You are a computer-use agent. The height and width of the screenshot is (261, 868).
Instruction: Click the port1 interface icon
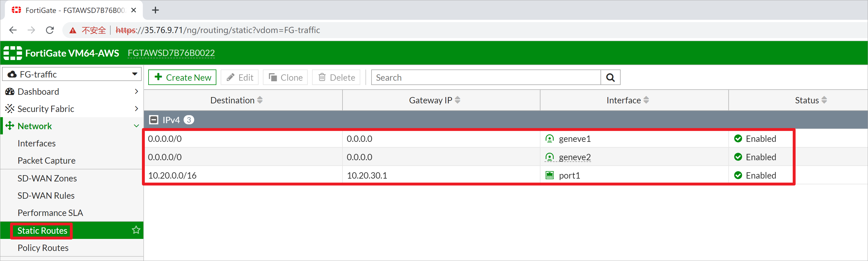[549, 175]
